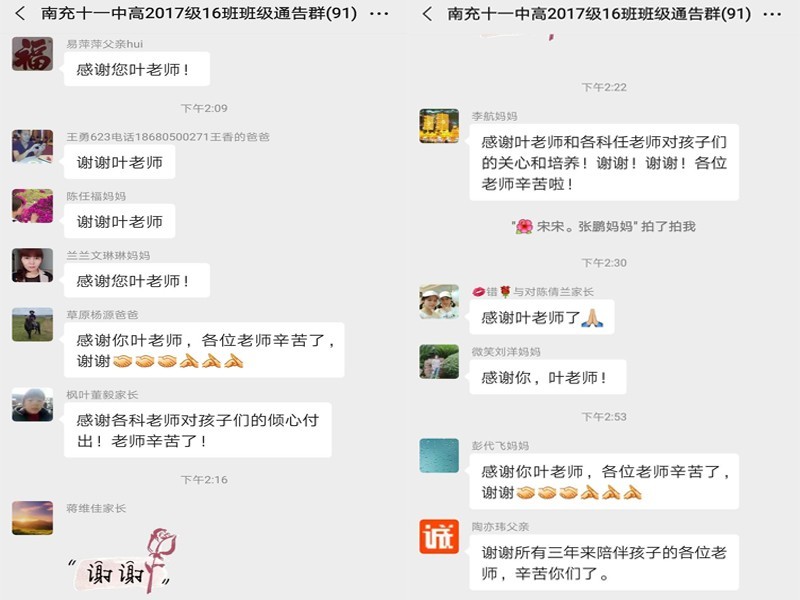Viewport: 800px width, 600px height.
Task: Tap the 宋宋。张鹏妈妈 拍了拍我 notice
Action: pos(604,226)
